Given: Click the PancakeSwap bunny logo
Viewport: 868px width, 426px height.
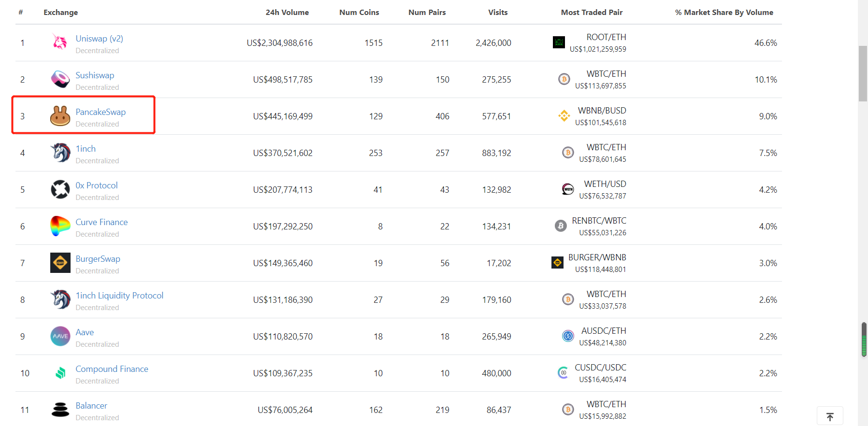Looking at the screenshot, I should (60, 116).
